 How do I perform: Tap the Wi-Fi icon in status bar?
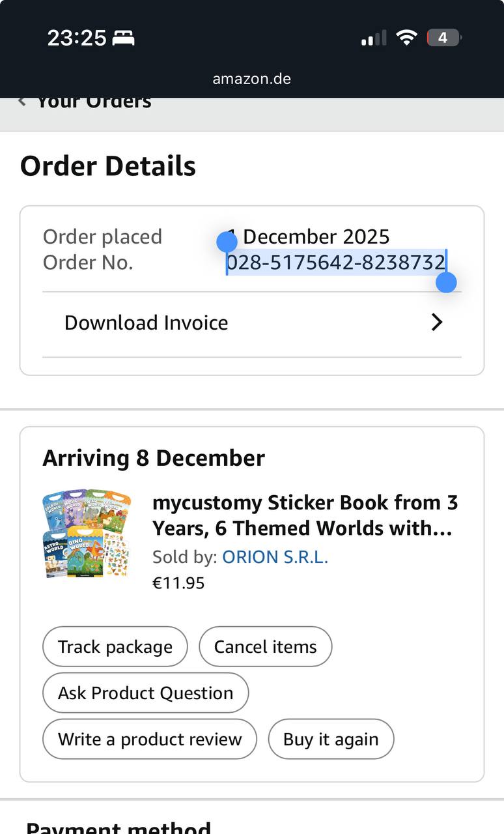click(x=407, y=38)
